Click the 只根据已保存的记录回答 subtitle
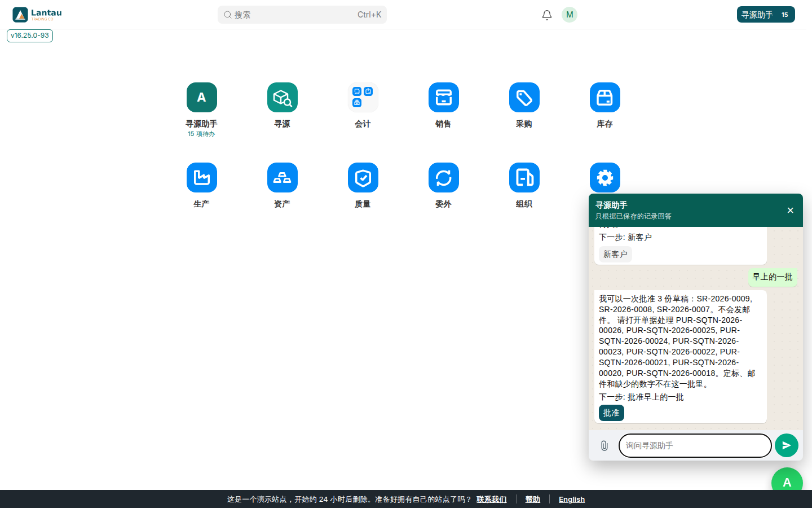 (633, 216)
